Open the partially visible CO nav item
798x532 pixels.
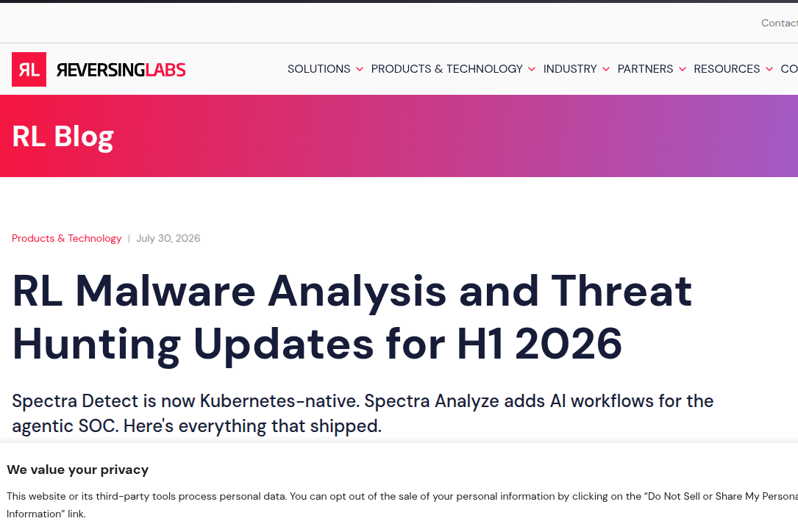tap(789, 68)
